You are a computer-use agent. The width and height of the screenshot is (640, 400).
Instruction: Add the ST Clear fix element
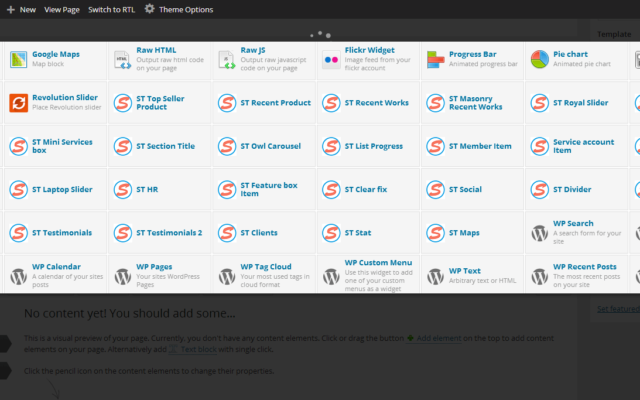(x=368, y=189)
